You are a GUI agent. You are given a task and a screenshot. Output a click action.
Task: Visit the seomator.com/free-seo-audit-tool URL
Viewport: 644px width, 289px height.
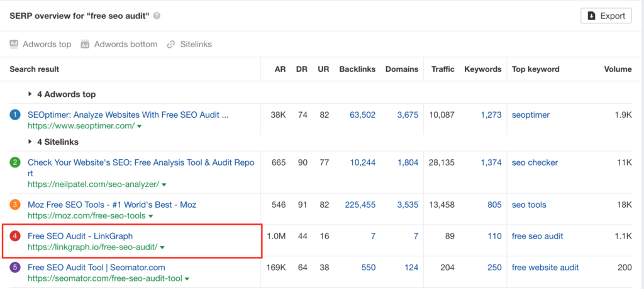point(105,279)
